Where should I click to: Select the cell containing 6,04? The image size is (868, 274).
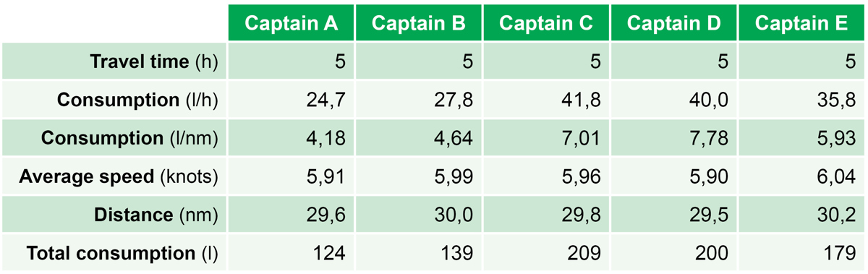(x=801, y=176)
